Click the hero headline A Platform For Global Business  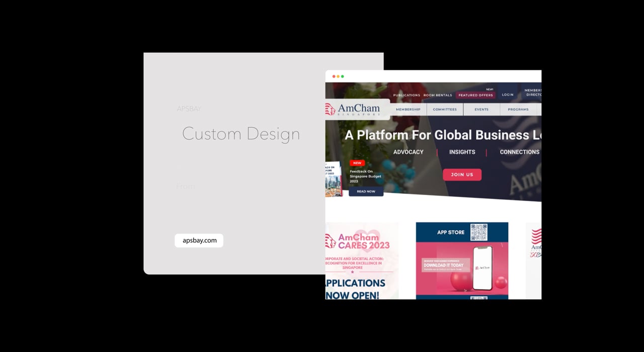tap(443, 135)
